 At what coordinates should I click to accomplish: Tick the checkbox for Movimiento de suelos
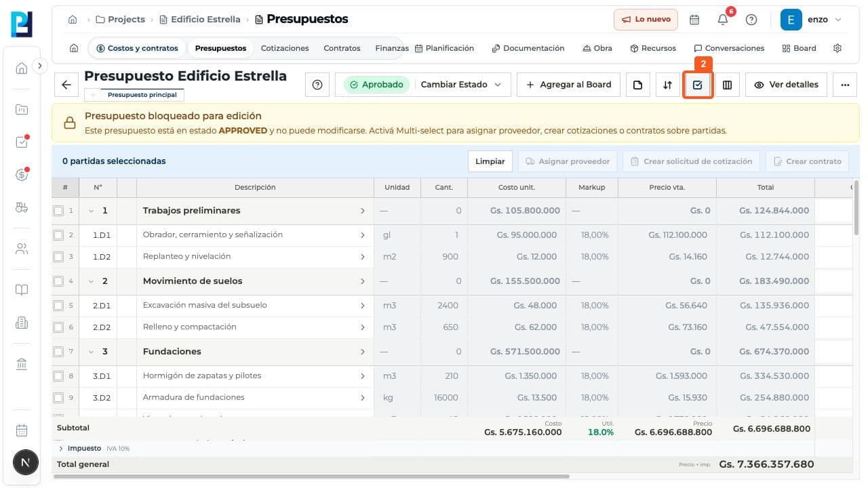pyautogui.click(x=58, y=281)
